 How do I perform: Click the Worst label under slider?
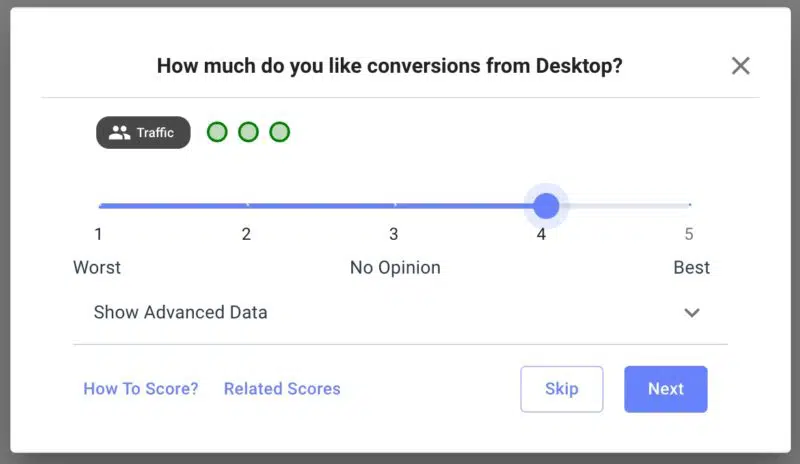click(97, 268)
